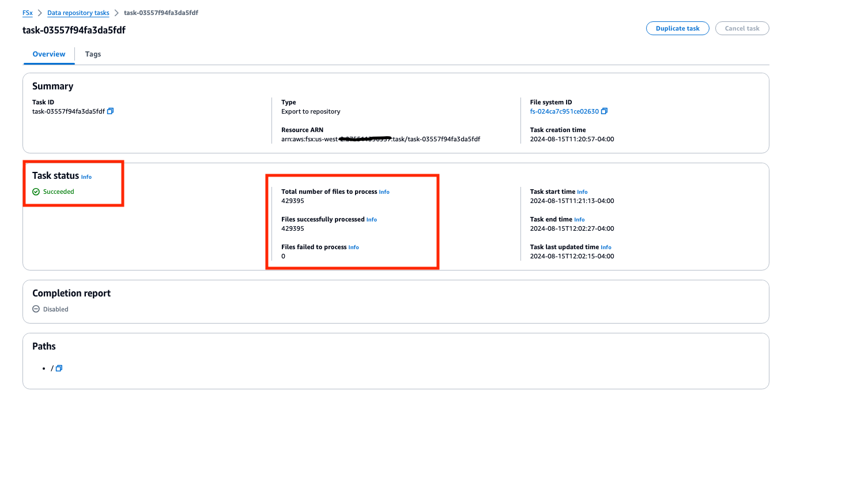868x492 pixels.
Task: Click the green Succeeded status icon
Action: click(36, 192)
